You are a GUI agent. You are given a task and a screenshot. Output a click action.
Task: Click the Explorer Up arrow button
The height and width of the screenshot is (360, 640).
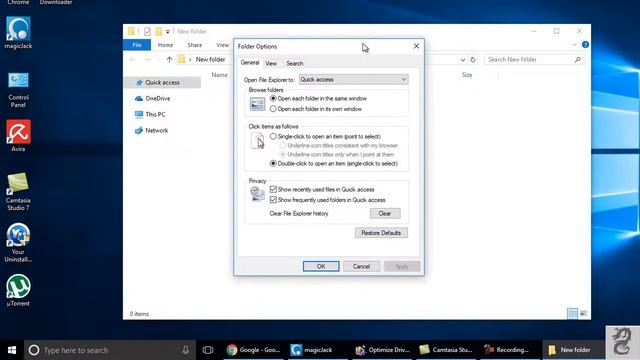coord(169,60)
